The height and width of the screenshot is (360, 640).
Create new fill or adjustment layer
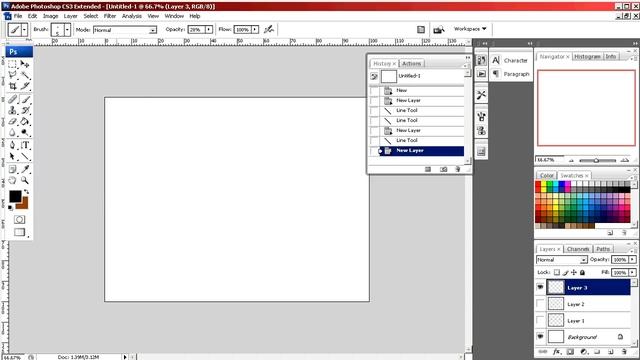coord(584,351)
